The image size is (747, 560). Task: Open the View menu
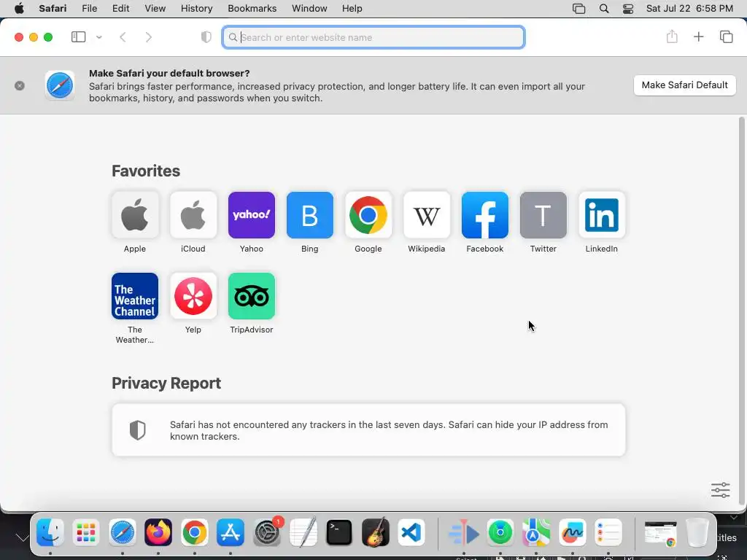[x=155, y=9]
